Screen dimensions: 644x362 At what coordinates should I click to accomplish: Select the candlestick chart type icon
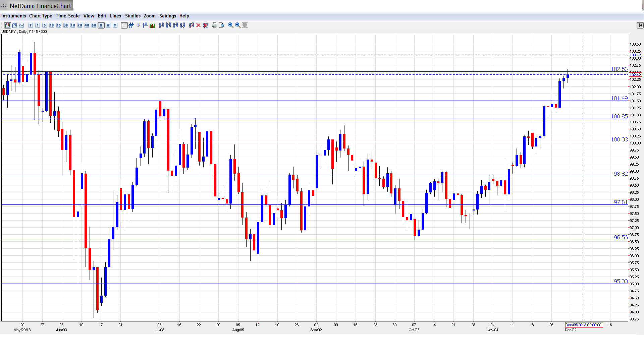[7, 25]
